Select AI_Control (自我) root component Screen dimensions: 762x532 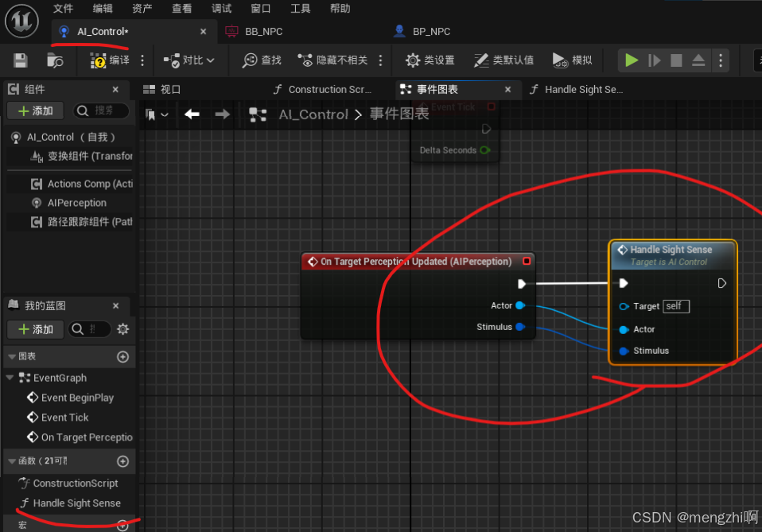click(x=68, y=137)
